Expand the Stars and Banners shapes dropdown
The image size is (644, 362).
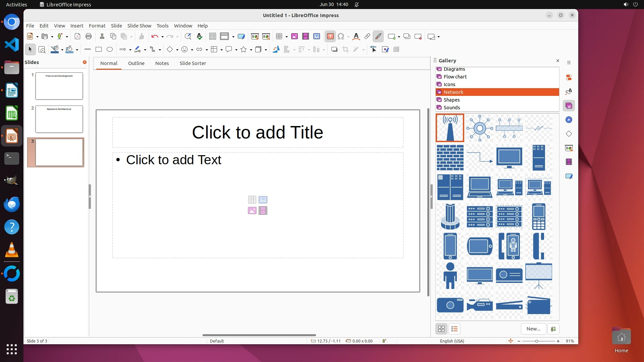pos(251,50)
